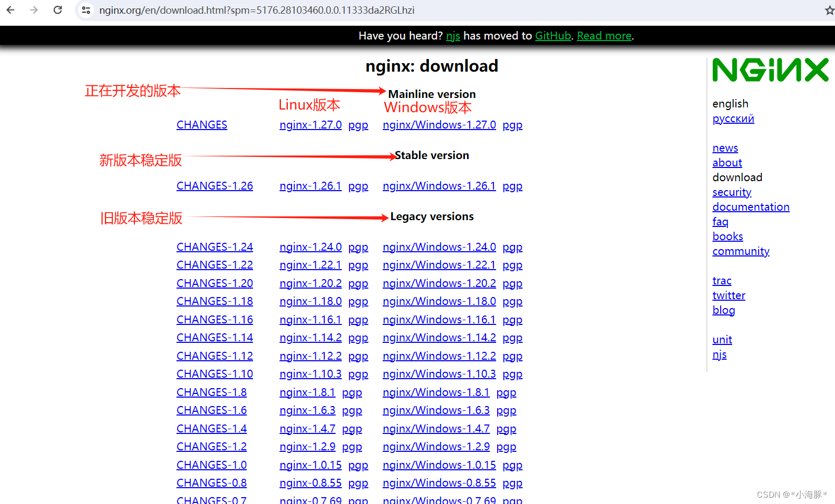
Task: Download nginx-1.20.2
Action: coord(310,283)
